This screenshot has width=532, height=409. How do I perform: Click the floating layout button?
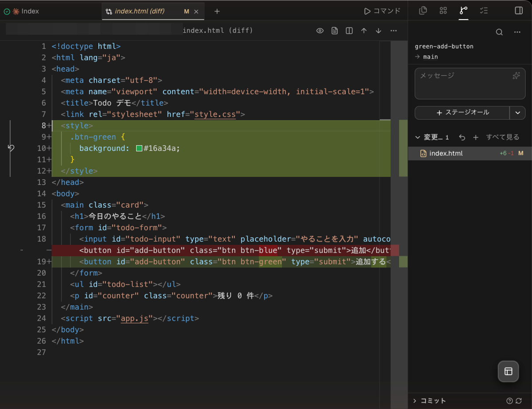pyautogui.click(x=509, y=371)
